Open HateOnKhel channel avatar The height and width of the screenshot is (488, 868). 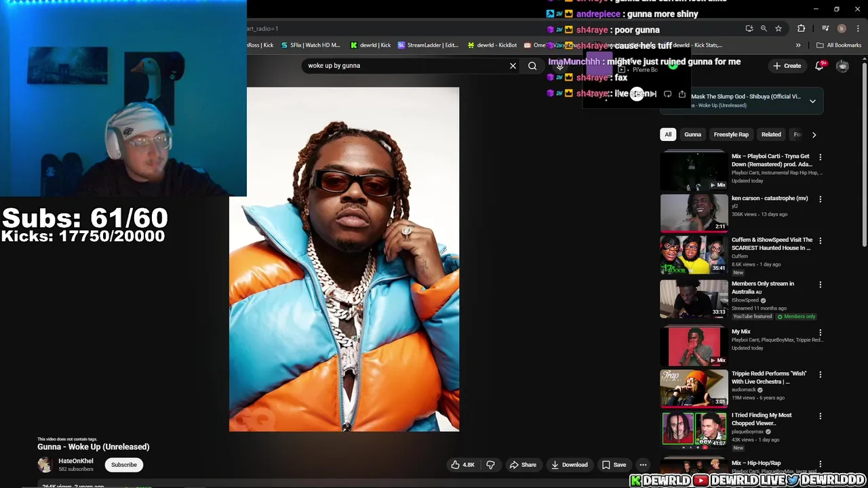coord(45,464)
